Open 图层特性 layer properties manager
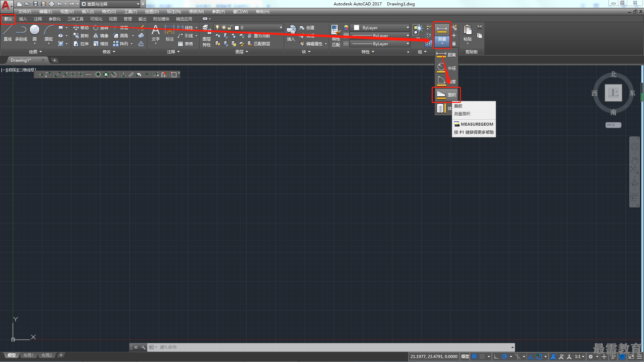 (x=207, y=36)
